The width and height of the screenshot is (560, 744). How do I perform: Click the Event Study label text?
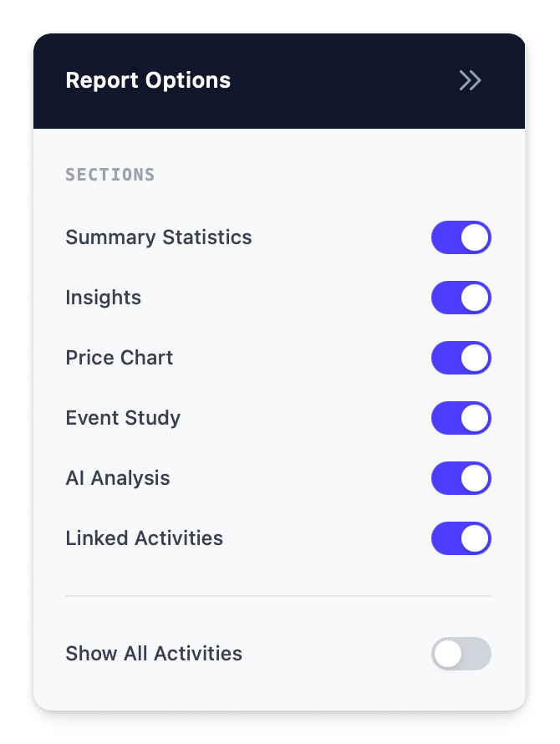123,418
